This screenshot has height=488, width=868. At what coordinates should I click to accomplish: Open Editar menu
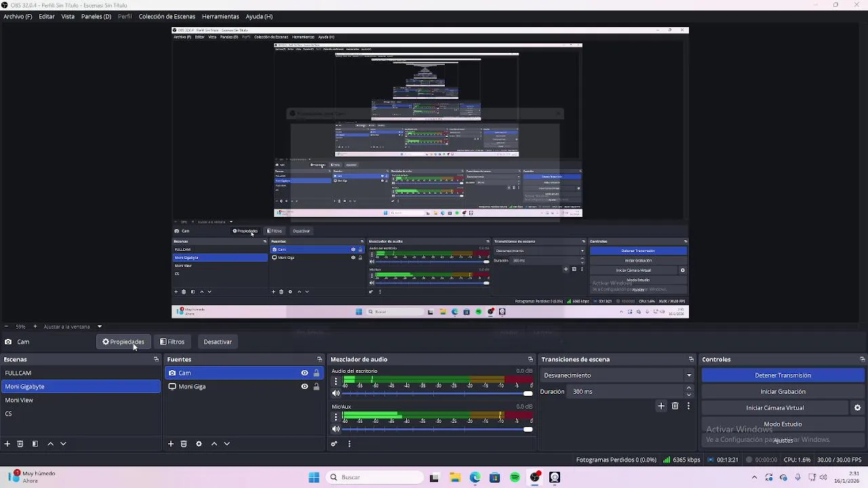[47, 16]
